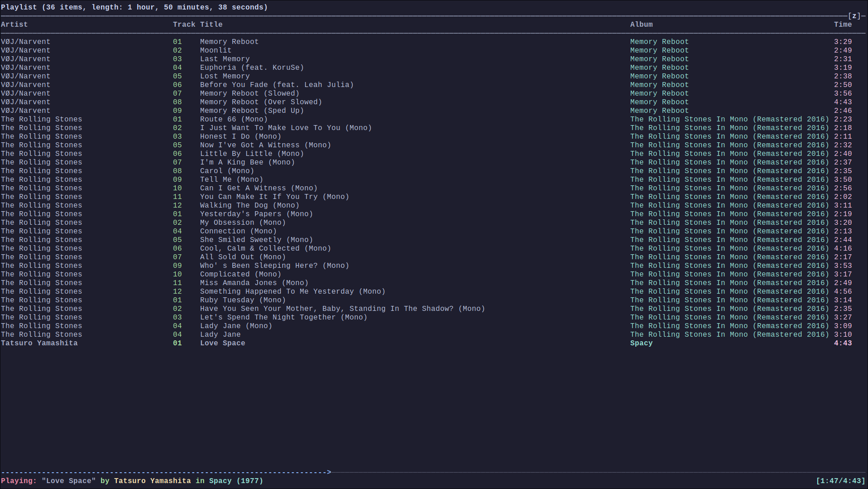Click 'I Just Want To Make Love To You (Mono)'
This screenshot has height=489, width=868.
click(x=286, y=128)
